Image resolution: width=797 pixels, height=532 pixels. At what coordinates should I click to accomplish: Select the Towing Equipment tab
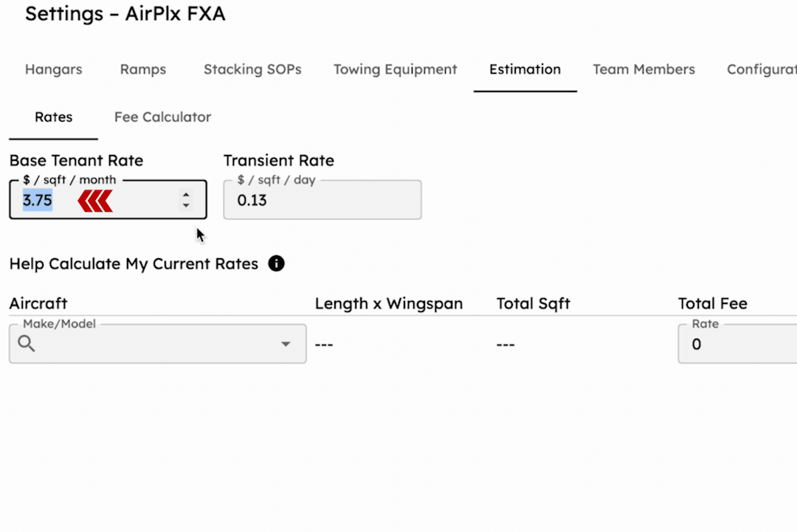pyautogui.click(x=395, y=69)
